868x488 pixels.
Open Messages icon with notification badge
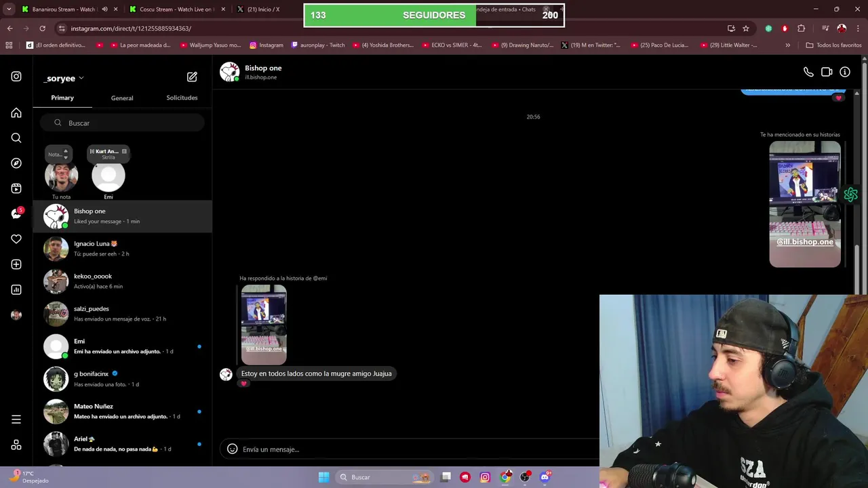(x=17, y=213)
